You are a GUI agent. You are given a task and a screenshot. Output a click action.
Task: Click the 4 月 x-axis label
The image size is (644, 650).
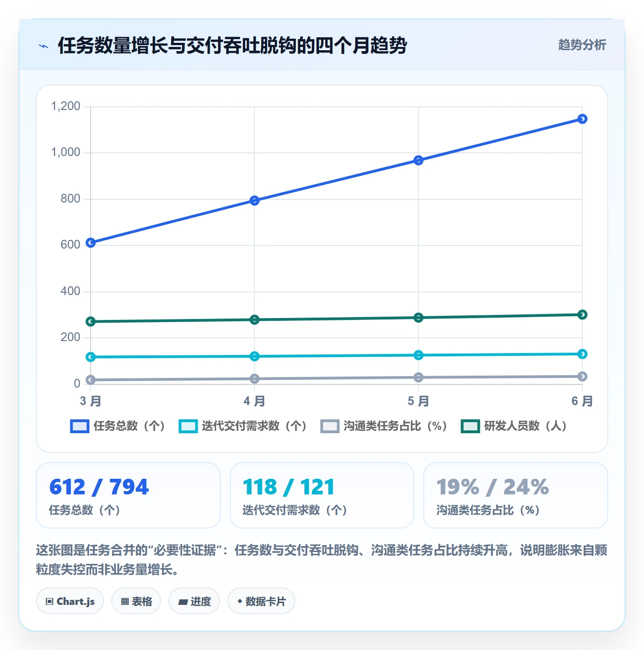(x=254, y=401)
